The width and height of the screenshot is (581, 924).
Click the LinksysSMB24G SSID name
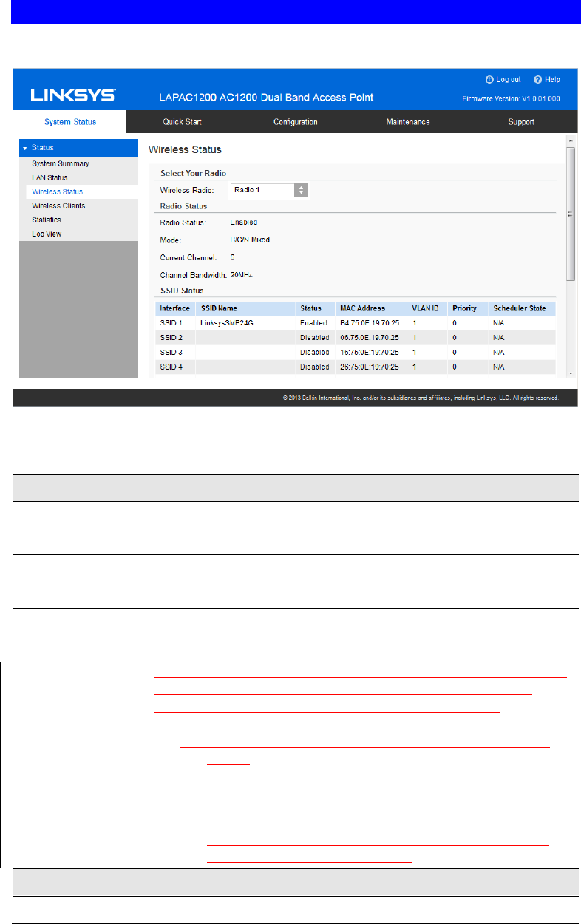point(227,323)
